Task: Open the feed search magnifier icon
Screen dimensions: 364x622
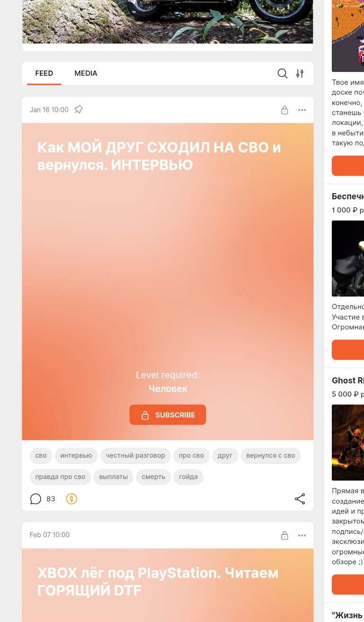Action: pos(282,73)
